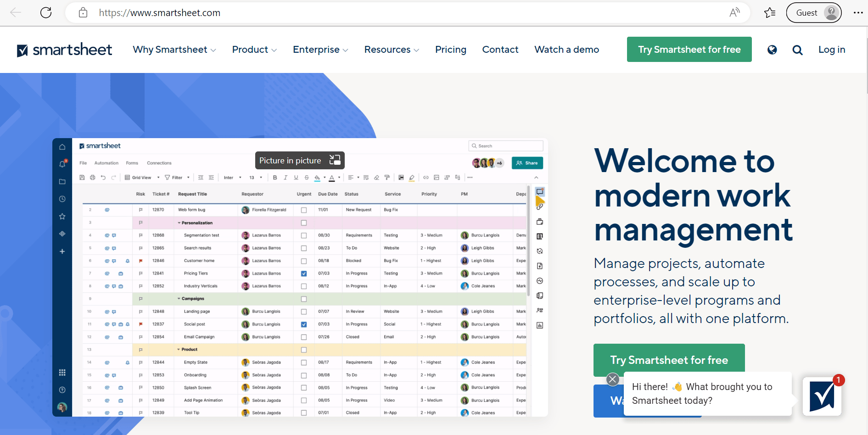
Task: Check Urgent box for Customer home row
Action: (x=304, y=261)
